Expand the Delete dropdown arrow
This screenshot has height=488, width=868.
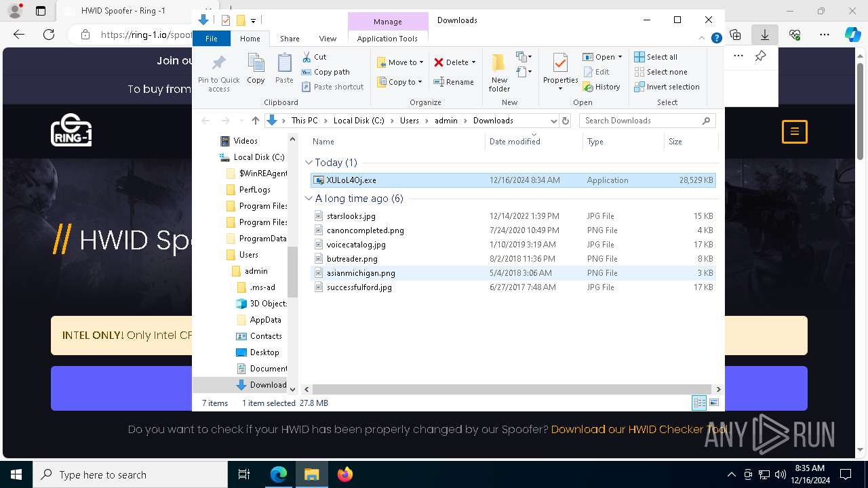tap(473, 62)
